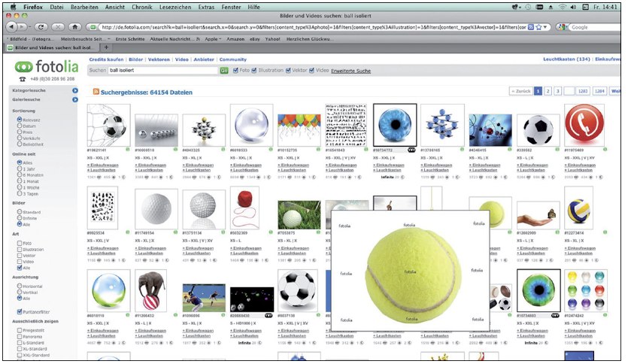Toggle the Puritanerfilter checkbox
Viewport: 628px width, 364px height.
[x=20, y=311]
